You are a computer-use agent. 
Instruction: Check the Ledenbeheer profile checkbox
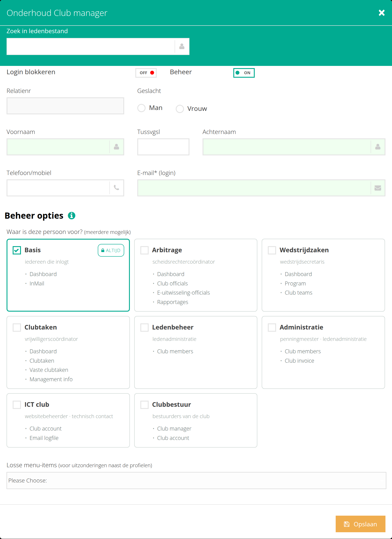(x=144, y=328)
